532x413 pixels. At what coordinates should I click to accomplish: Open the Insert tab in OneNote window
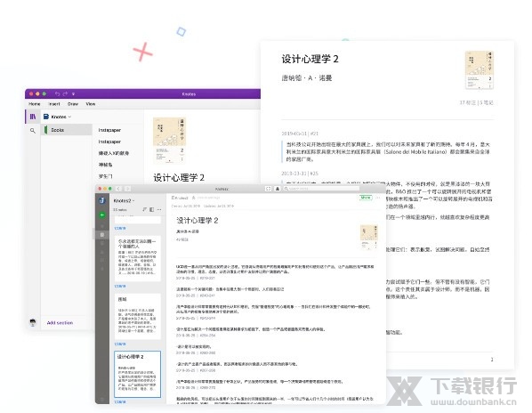(x=54, y=104)
